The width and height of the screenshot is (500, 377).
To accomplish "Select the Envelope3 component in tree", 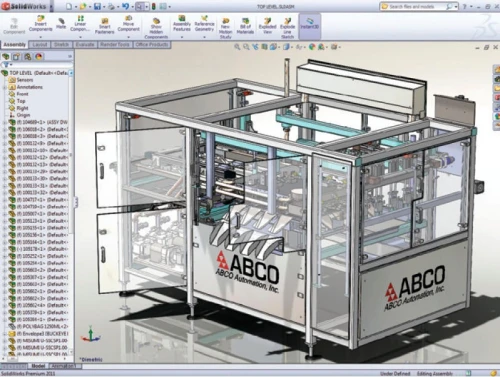I will [x=39, y=333].
